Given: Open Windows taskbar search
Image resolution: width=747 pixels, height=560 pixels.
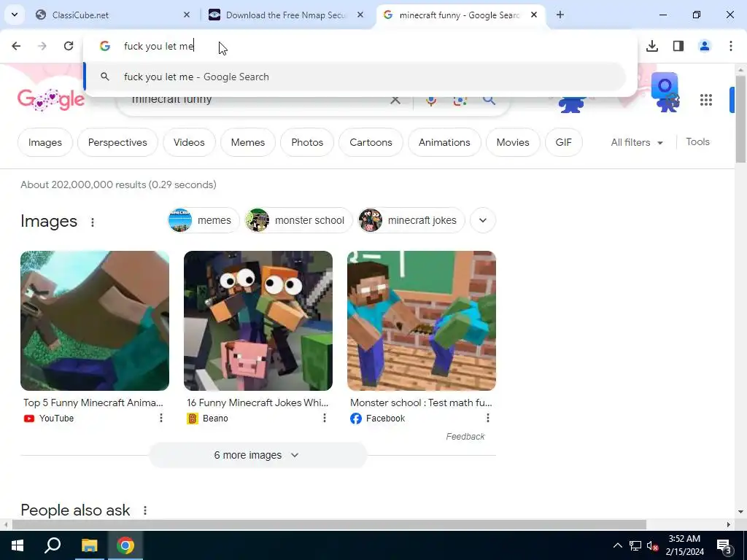Looking at the screenshot, I should (x=53, y=545).
